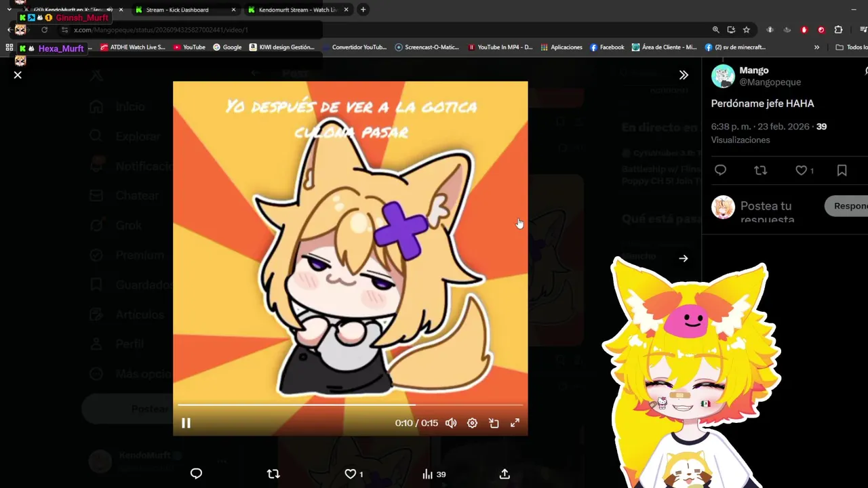Collapse the post sidebar with the double chevron
Screen dimensions: 868x488
coord(684,75)
